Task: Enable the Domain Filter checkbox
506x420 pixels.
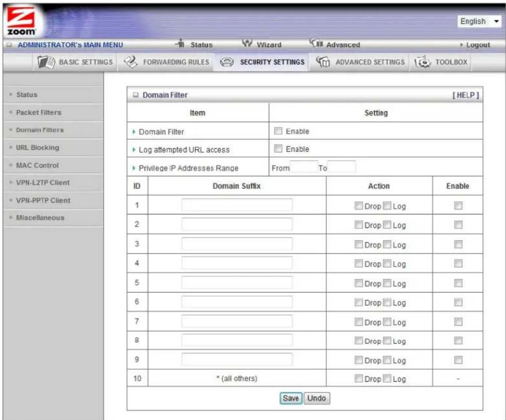Action: click(x=278, y=131)
